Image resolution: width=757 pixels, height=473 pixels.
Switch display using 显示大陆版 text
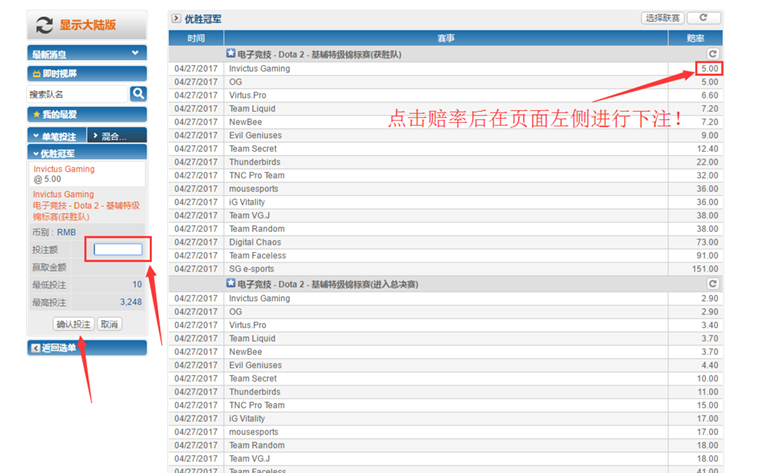pyautogui.click(x=87, y=25)
